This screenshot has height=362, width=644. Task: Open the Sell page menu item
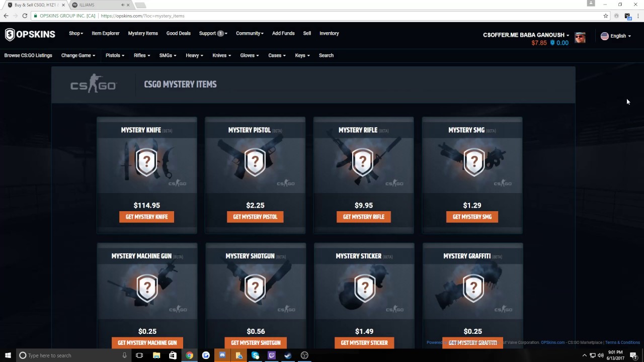tap(307, 33)
